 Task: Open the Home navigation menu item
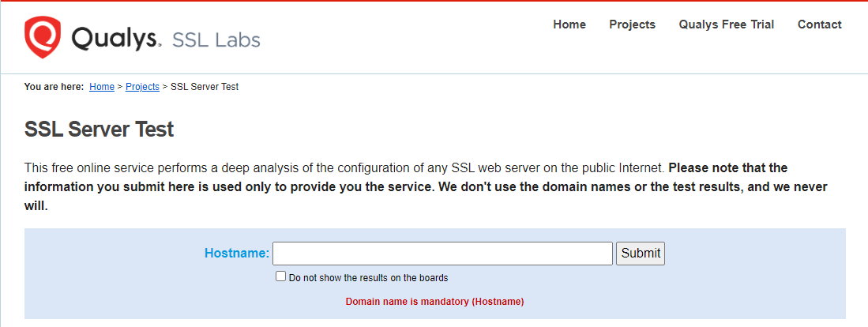(569, 24)
